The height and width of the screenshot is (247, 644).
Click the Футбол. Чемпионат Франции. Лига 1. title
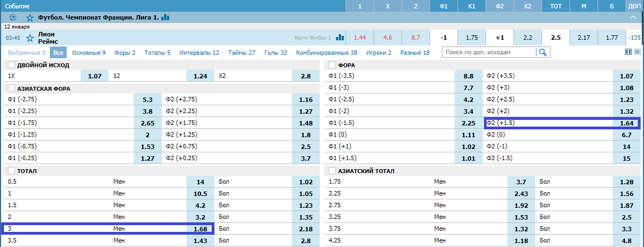(99, 18)
